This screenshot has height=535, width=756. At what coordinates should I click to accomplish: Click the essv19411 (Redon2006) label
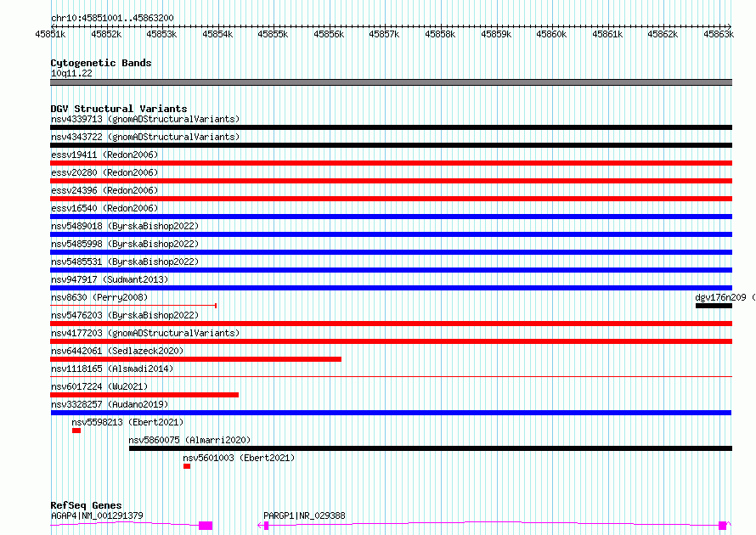coord(104,155)
